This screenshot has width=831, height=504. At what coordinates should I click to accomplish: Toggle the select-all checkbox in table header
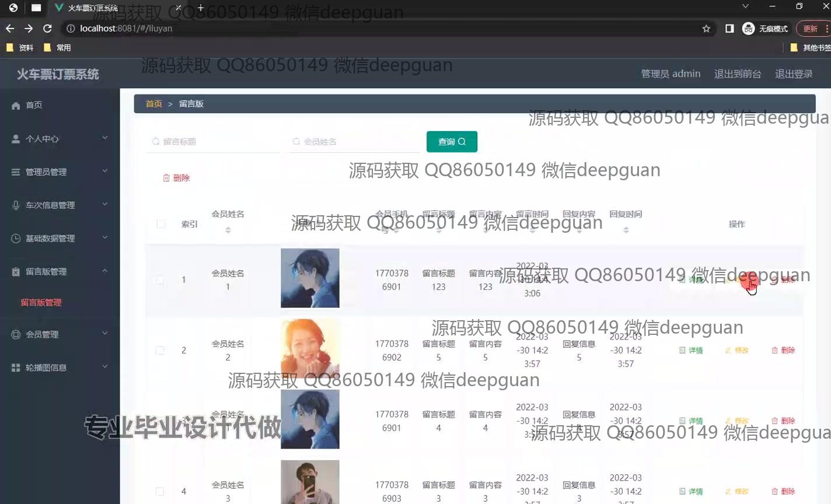click(x=161, y=224)
